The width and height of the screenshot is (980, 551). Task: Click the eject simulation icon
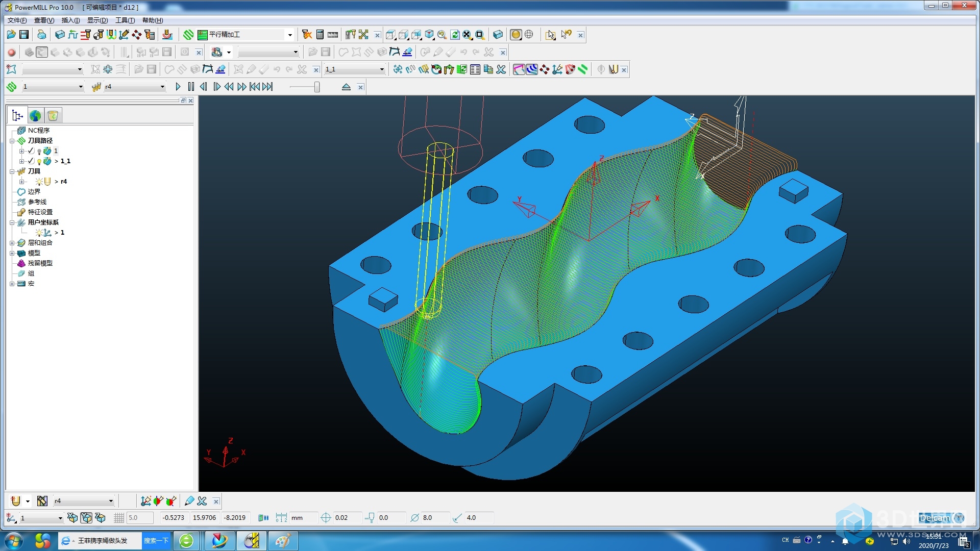pos(346,87)
